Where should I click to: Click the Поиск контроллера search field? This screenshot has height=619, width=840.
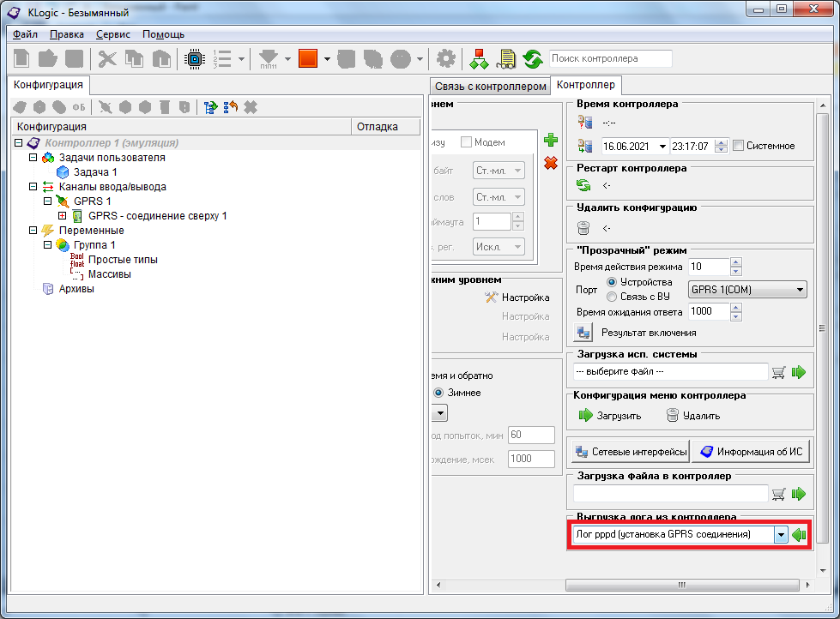[610, 58]
